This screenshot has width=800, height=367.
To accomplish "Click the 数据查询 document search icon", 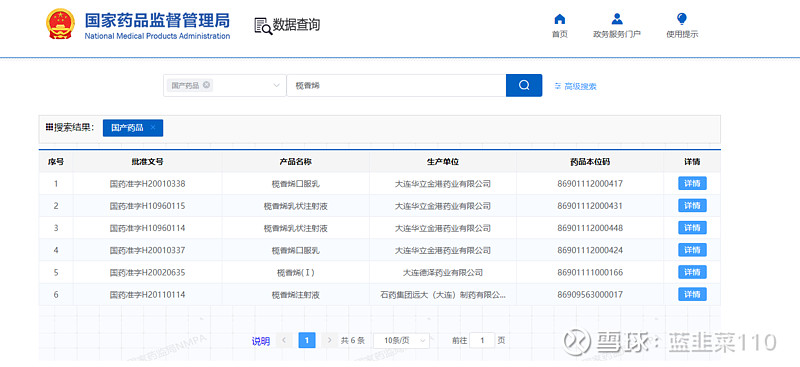I will [x=263, y=25].
